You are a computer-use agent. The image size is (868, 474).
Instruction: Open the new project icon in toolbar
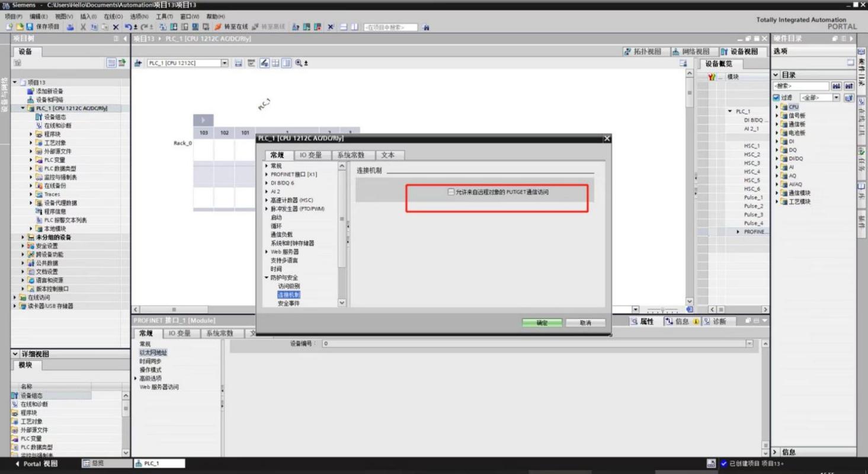(x=10, y=27)
